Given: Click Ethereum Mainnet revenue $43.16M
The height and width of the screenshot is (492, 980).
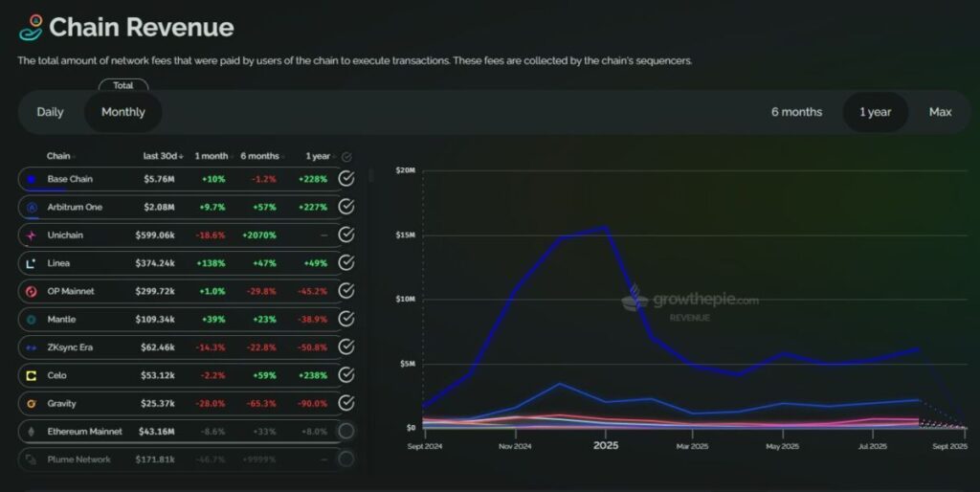Looking at the screenshot, I should pos(157,432).
